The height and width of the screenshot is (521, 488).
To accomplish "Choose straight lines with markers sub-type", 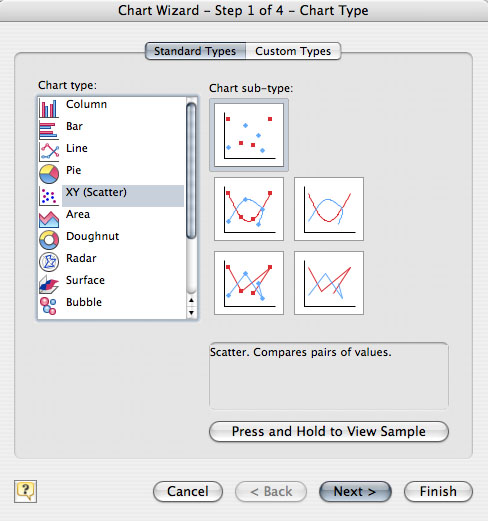I will (249, 283).
